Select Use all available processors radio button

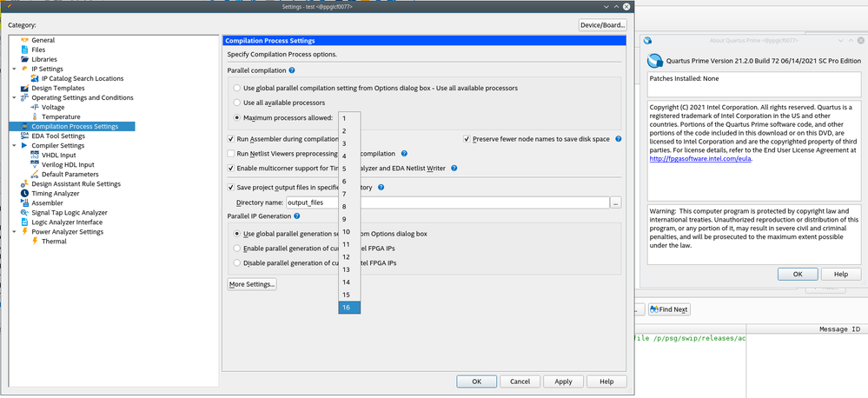[x=237, y=103]
